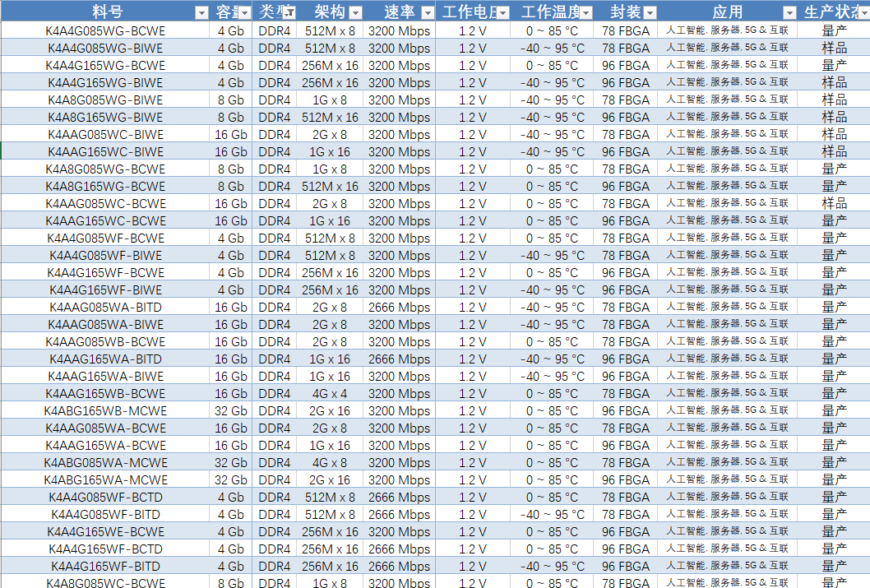This screenshot has width=870, height=588.
Task: Open the 料号 column filter dropdown
Action: click(x=201, y=13)
